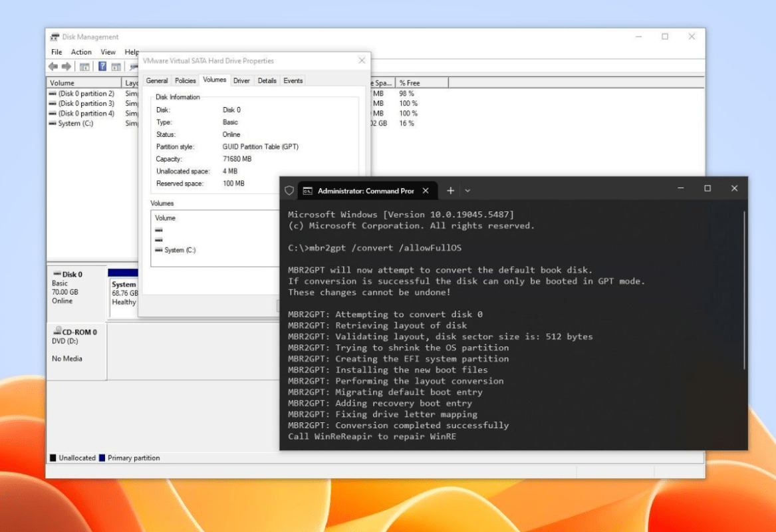Switch to the Details tab in Properties
The width and height of the screenshot is (776, 532).
point(267,80)
